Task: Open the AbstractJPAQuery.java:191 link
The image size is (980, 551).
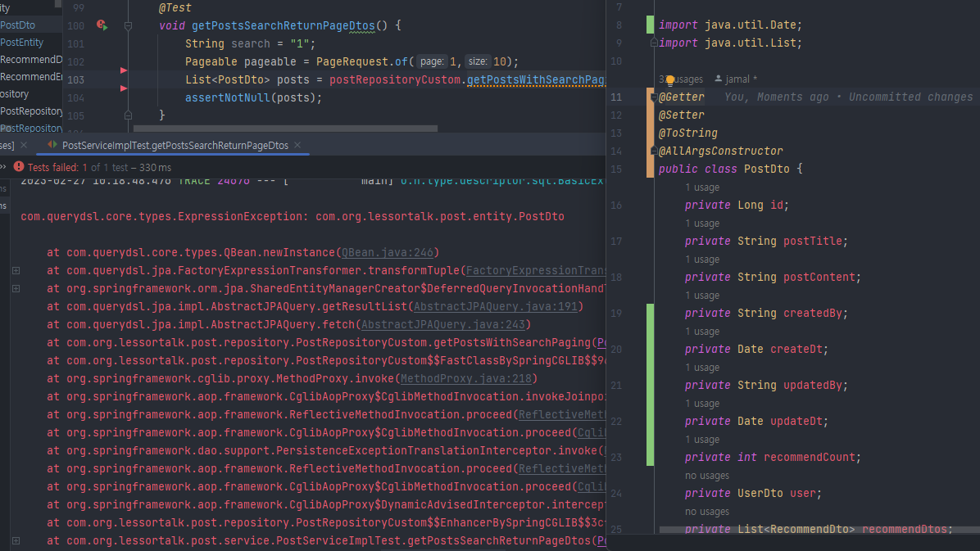Action: click(x=496, y=307)
